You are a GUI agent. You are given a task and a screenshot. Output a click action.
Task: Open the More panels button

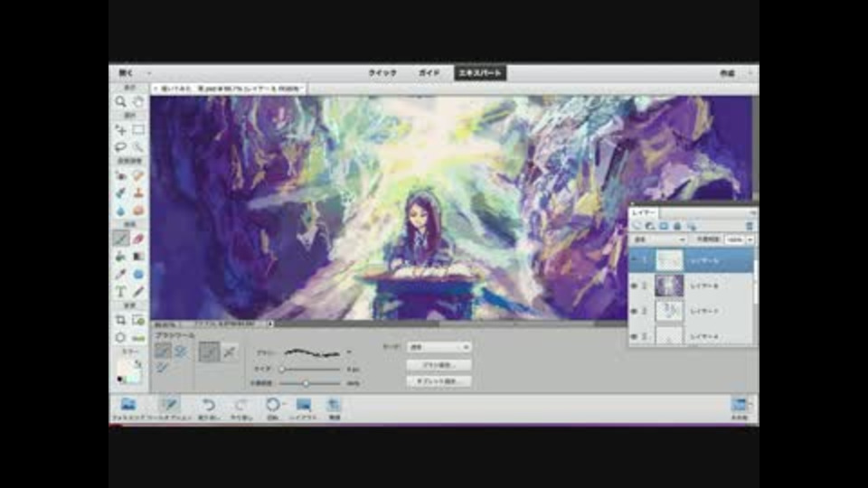coord(741,408)
